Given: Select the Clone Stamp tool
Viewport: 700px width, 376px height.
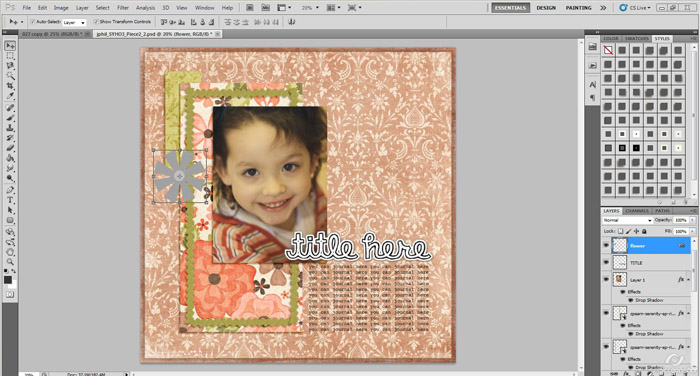Looking at the screenshot, I should pyautogui.click(x=10, y=128).
